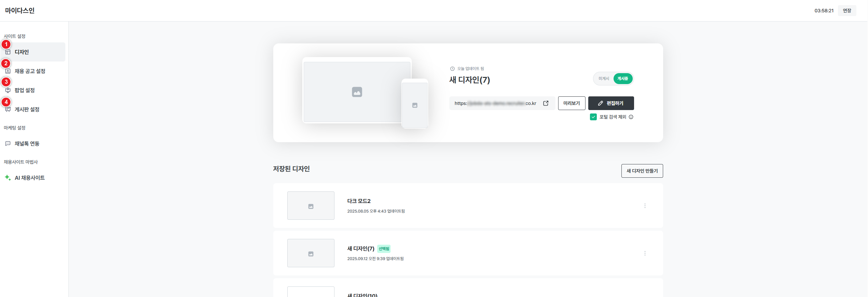
Task: Select the 다크 모드2 design thumbnail
Action: pyautogui.click(x=311, y=206)
